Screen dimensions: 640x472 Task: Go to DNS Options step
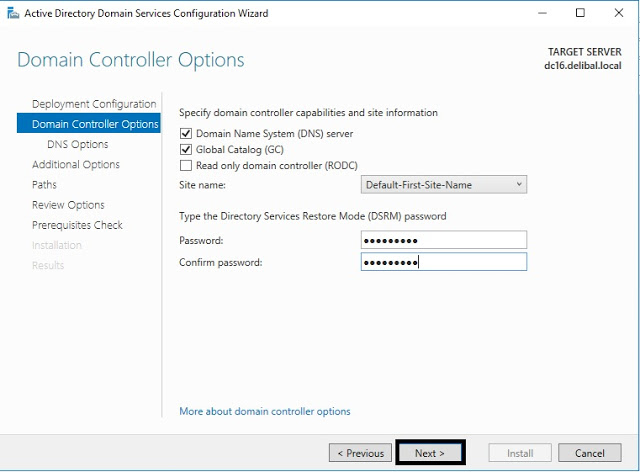coord(77,144)
